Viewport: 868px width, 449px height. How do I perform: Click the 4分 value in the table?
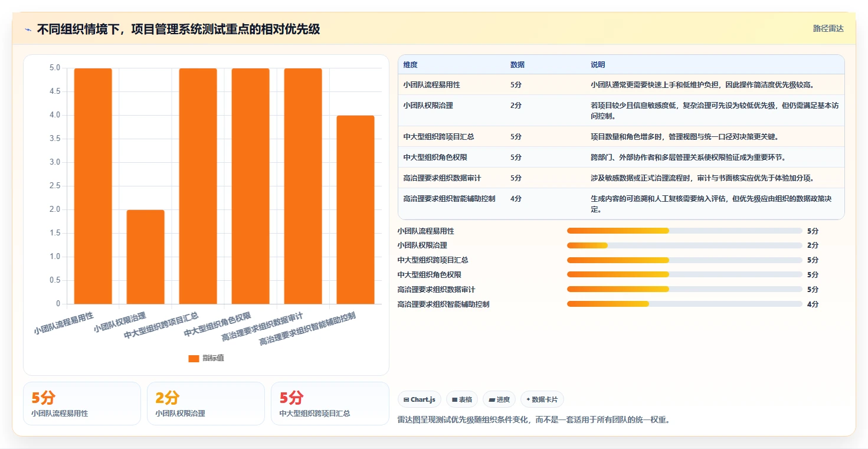(x=516, y=198)
